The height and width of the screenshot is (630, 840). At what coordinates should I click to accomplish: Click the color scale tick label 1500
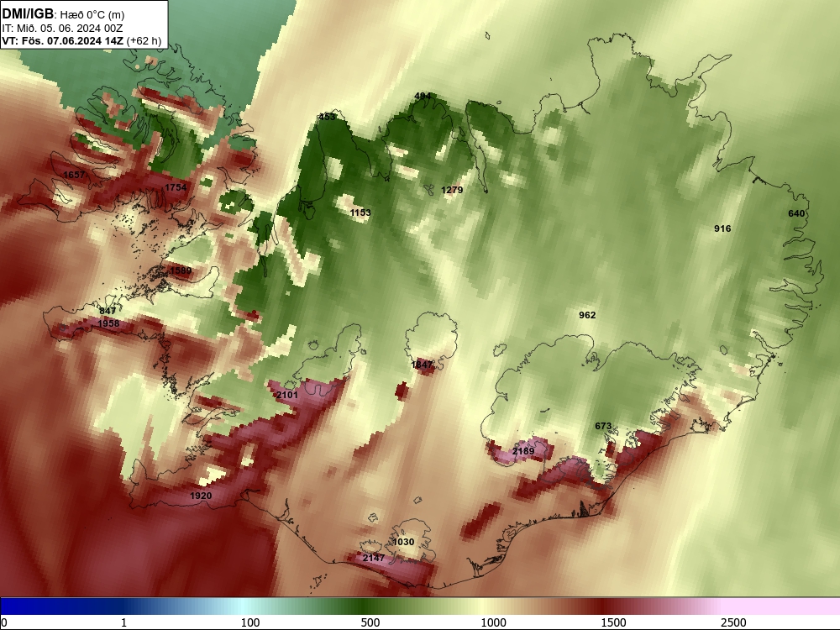coord(613,622)
